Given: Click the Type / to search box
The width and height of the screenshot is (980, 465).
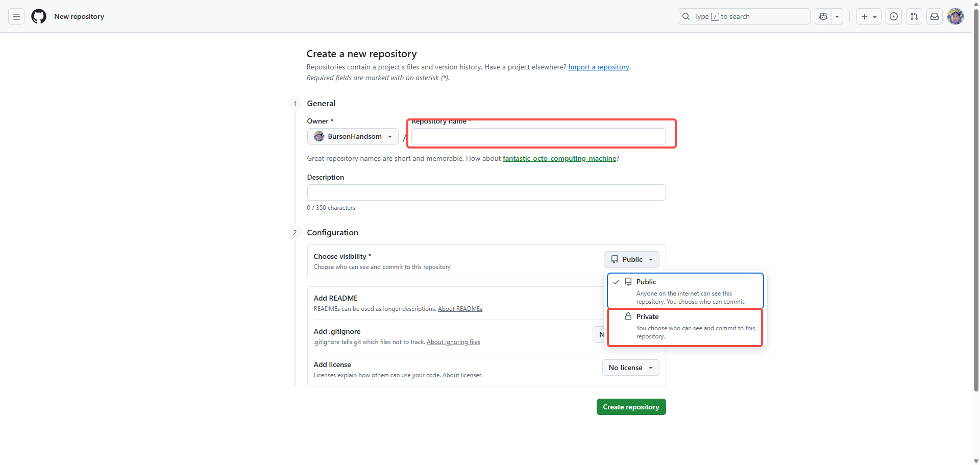Looking at the screenshot, I should (x=744, y=17).
